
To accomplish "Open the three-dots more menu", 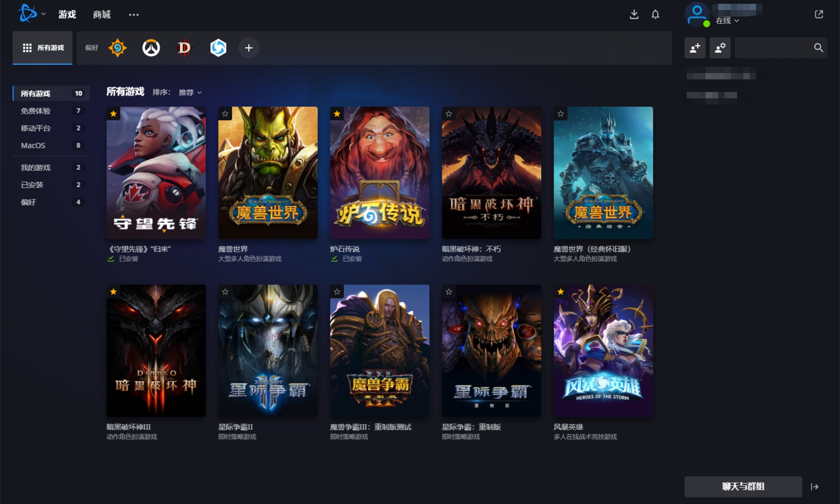I will pyautogui.click(x=134, y=15).
